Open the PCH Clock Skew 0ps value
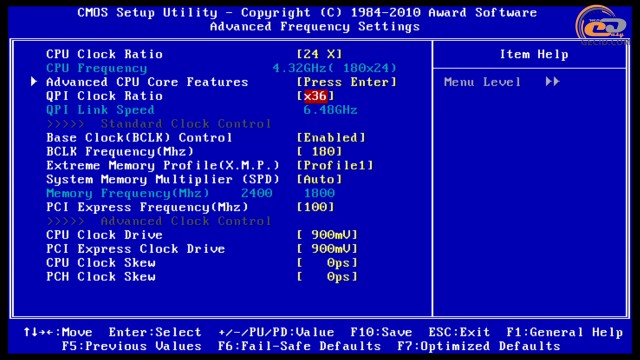Screen dimensions: 640x360 point(327,276)
